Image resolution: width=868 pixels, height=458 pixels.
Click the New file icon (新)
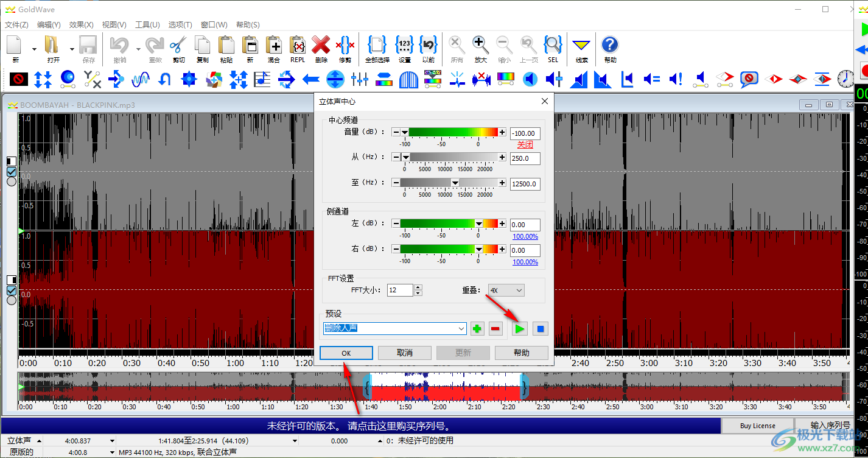click(x=15, y=44)
